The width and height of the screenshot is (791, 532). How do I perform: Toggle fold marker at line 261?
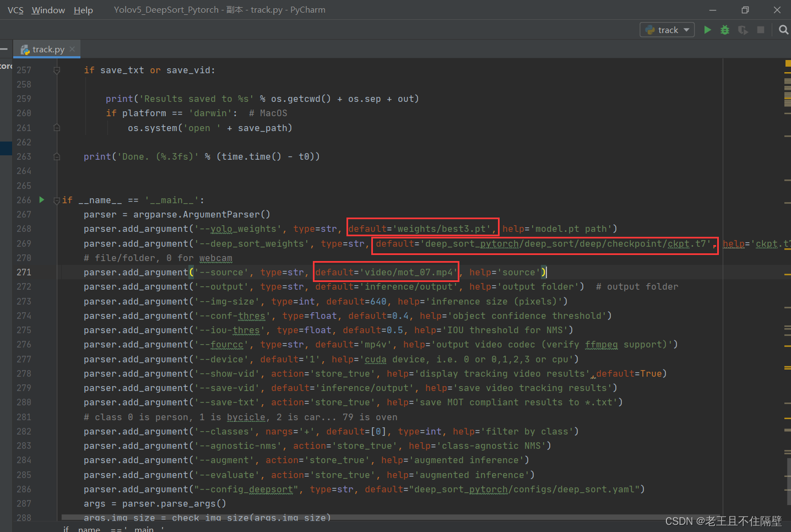pyautogui.click(x=57, y=128)
